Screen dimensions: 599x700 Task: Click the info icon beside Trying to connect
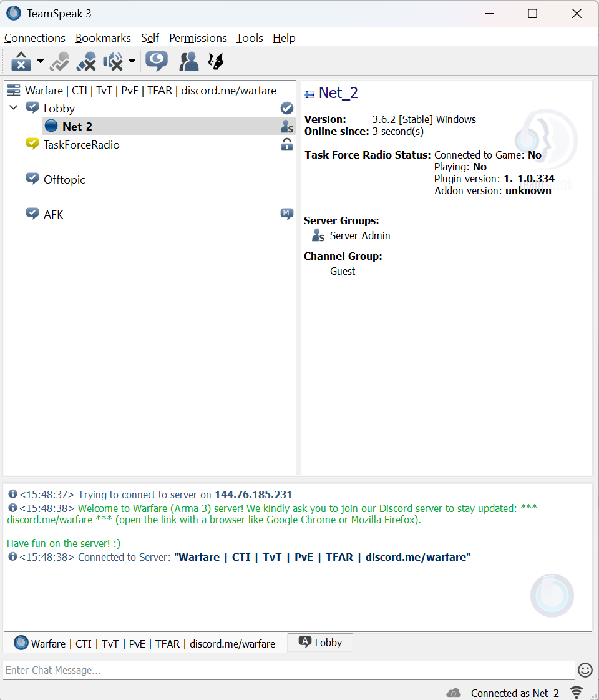point(12,494)
